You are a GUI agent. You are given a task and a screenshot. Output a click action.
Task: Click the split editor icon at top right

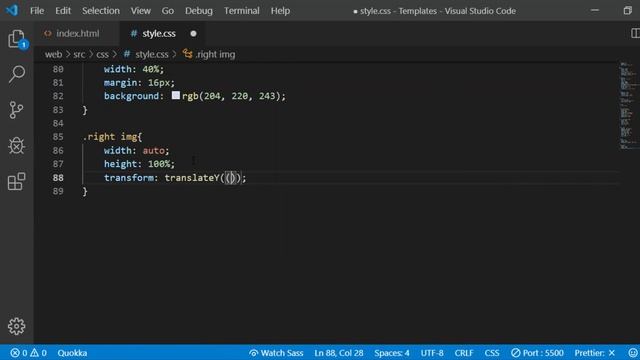pyautogui.click(x=635, y=33)
